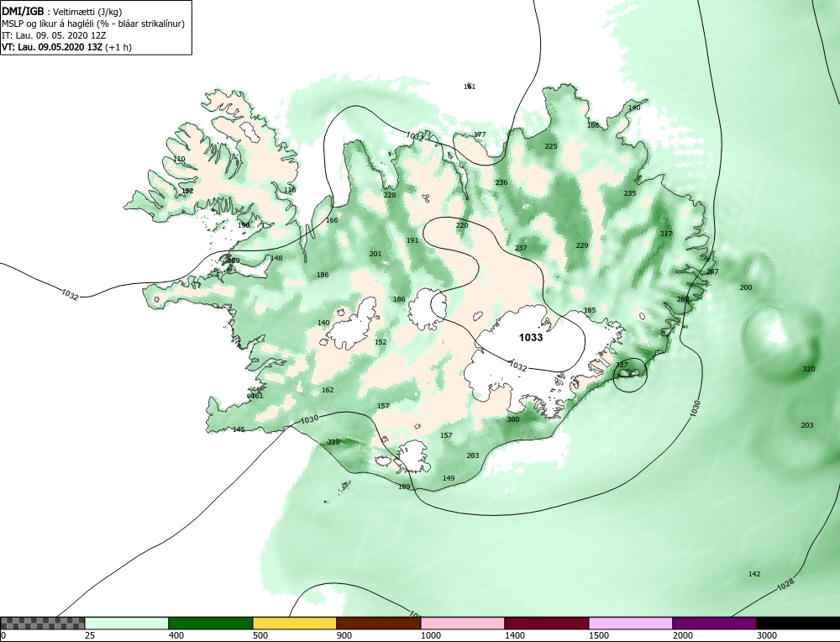Click the 1500 tick label on the legend
The height and width of the screenshot is (642, 840).
pos(599,635)
